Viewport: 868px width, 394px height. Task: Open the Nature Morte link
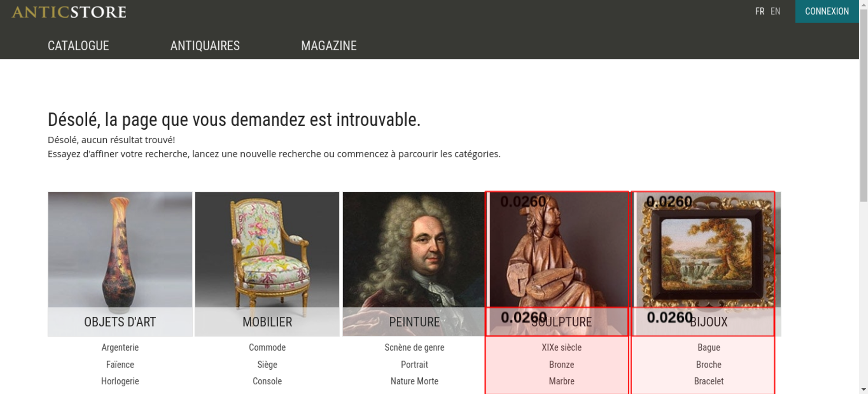tap(414, 381)
